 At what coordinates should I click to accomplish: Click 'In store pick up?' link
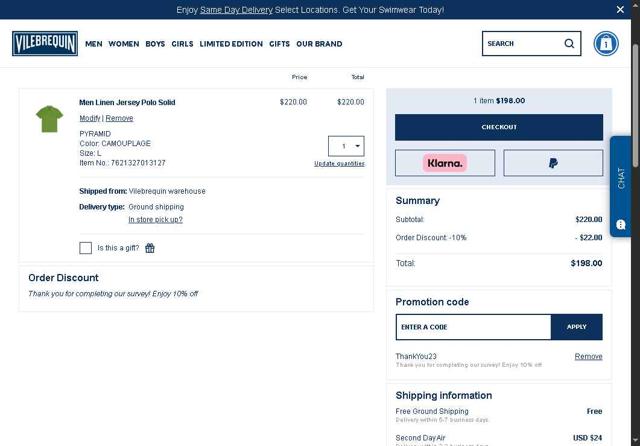(156, 220)
